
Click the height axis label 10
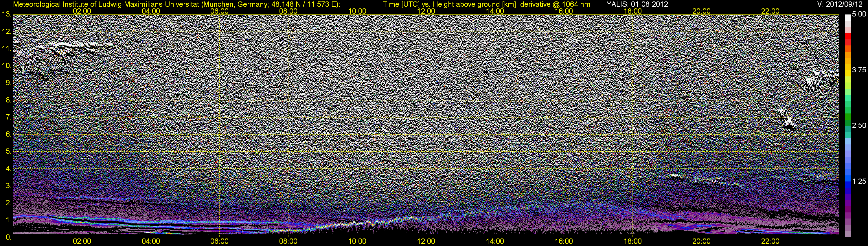(6, 66)
